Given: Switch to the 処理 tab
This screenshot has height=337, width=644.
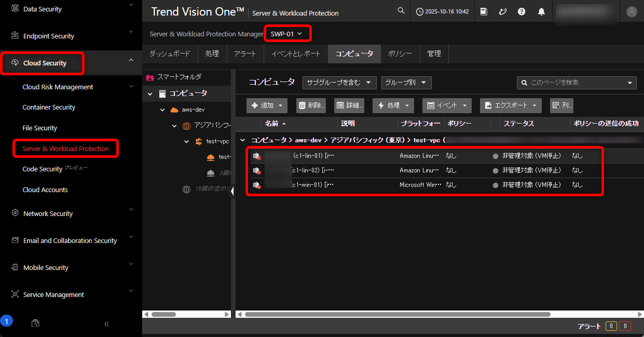Looking at the screenshot, I should (212, 53).
